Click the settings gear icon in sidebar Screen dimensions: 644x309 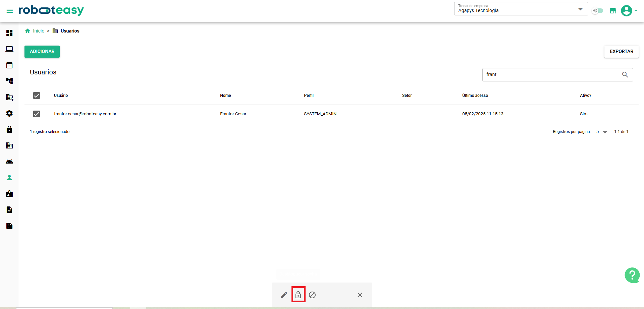click(9, 113)
